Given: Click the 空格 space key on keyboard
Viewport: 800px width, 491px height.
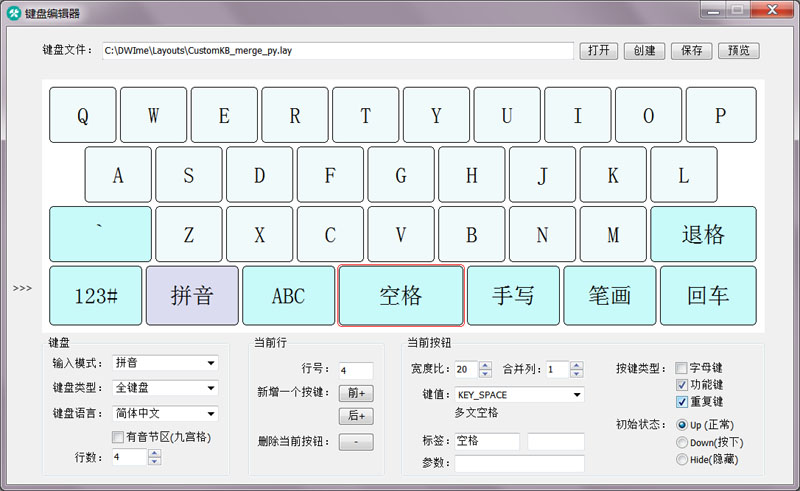Looking at the screenshot, I should (x=400, y=295).
